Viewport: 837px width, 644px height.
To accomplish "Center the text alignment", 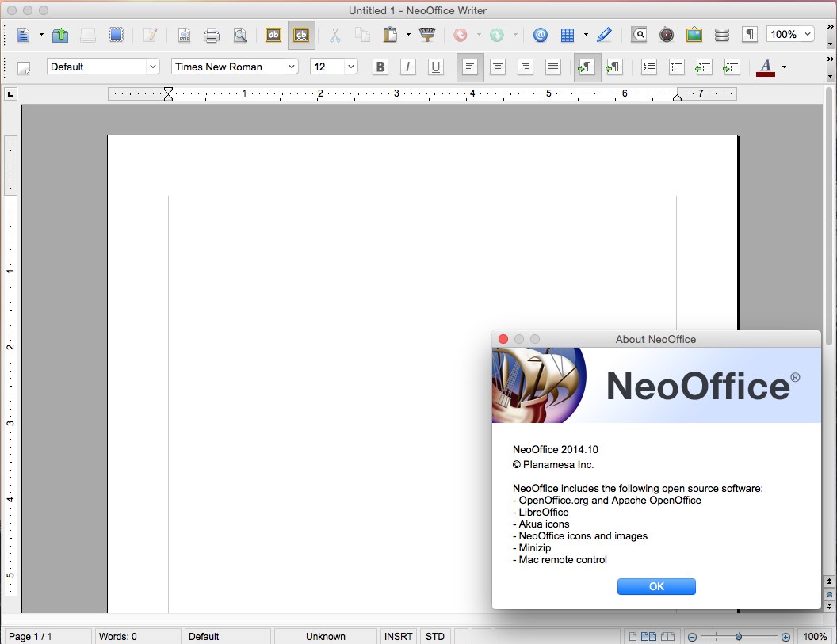I will (x=498, y=67).
